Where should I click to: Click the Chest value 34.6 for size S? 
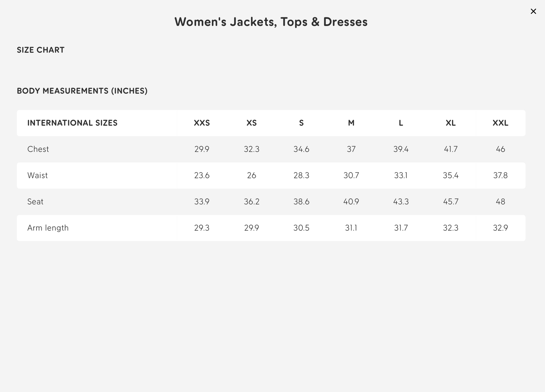tap(301, 149)
